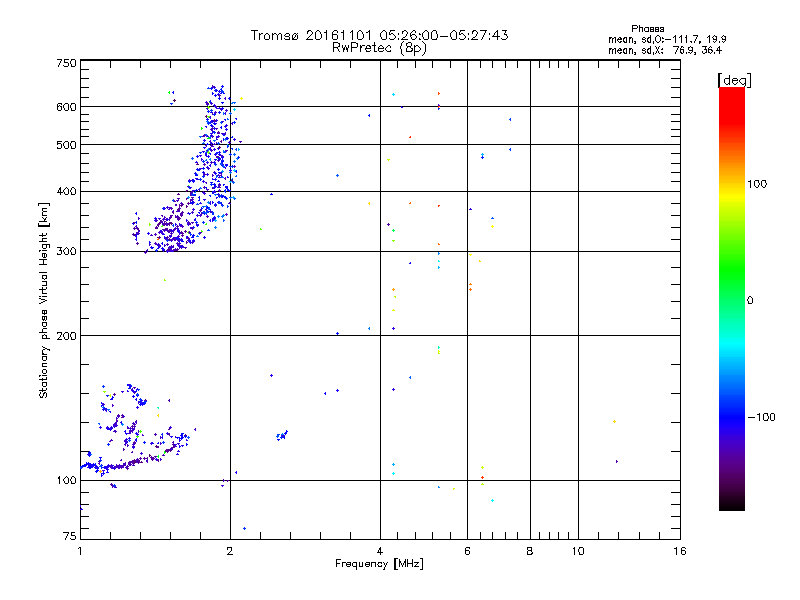800x600 pixels.
Task: Click the y-axis tick label '200'
Action: [66, 336]
